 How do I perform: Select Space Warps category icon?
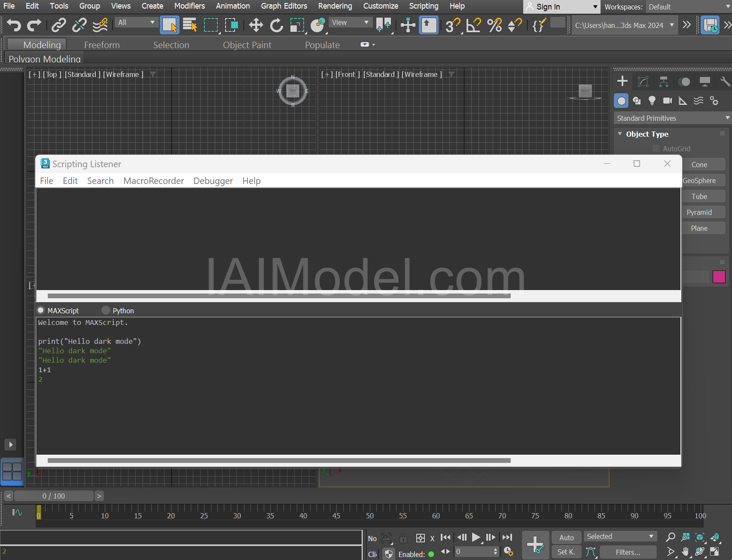coord(698,101)
